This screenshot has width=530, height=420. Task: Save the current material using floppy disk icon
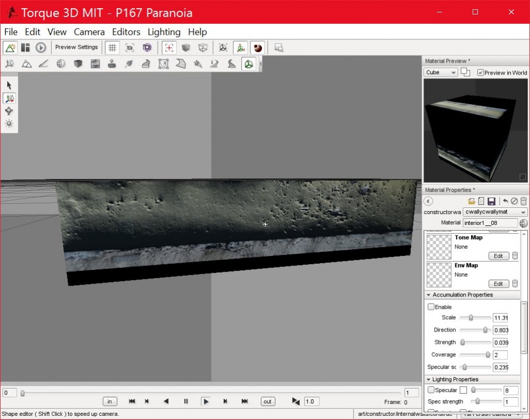(x=491, y=201)
